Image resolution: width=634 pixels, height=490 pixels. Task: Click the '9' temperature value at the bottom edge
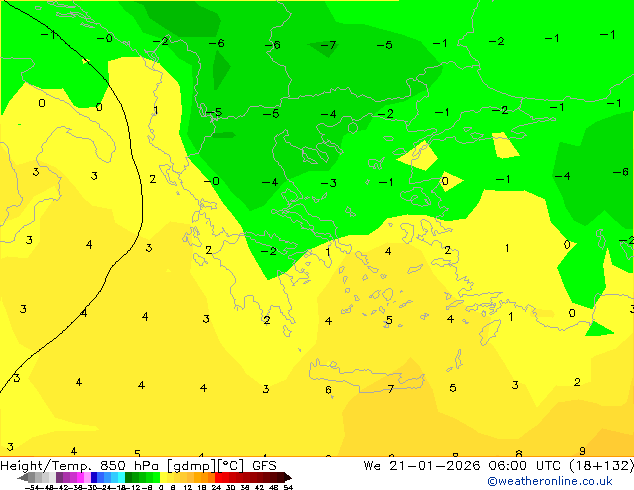[582, 451]
